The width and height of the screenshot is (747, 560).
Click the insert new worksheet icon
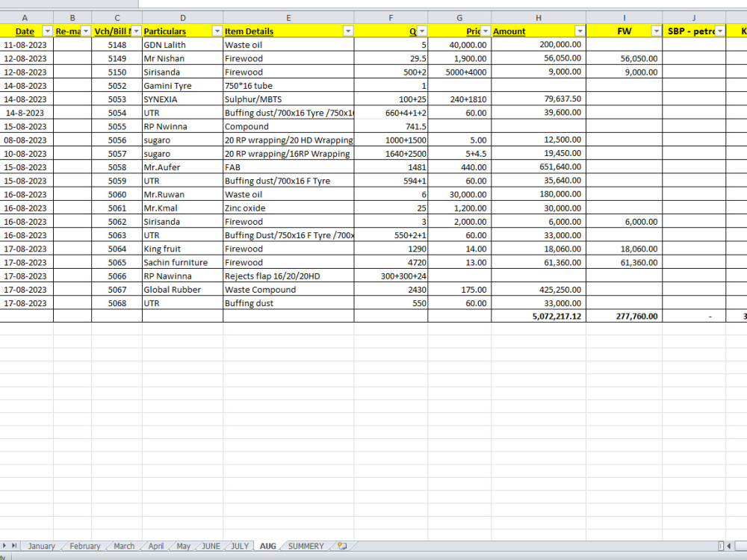click(342, 546)
